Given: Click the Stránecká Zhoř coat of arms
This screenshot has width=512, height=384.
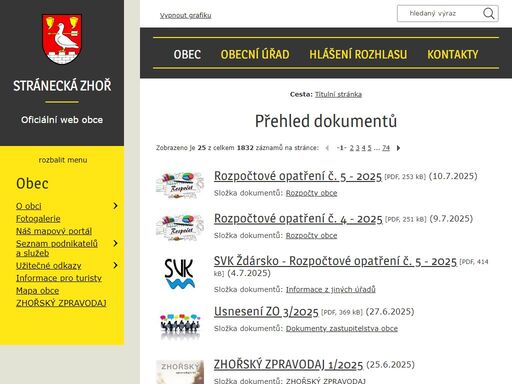Looking at the screenshot, I should (62, 39).
